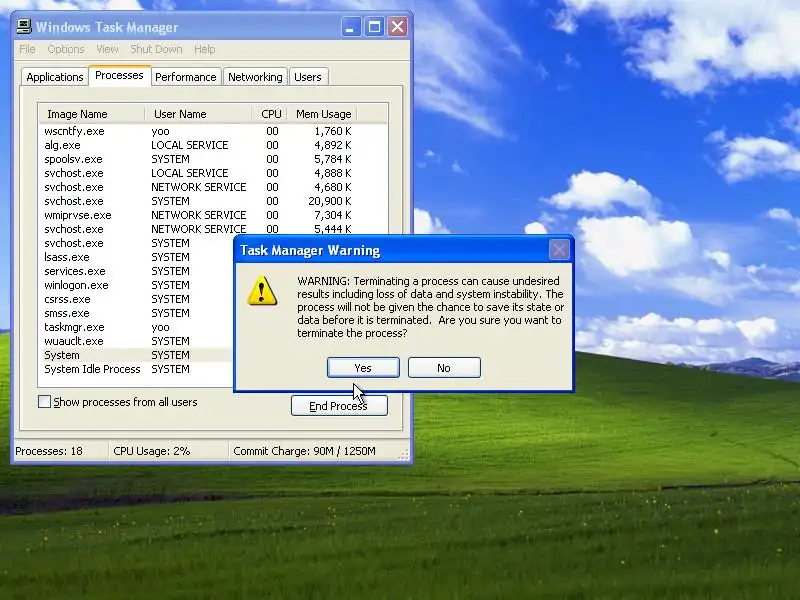Click the Task Manager title bar icon
Screen dimensions: 800x600
tap(23, 27)
